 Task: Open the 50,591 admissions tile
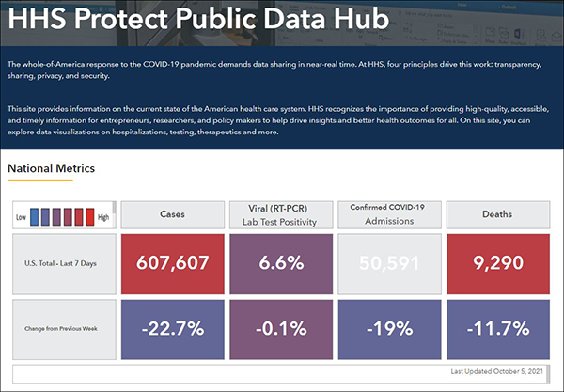coord(388,263)
